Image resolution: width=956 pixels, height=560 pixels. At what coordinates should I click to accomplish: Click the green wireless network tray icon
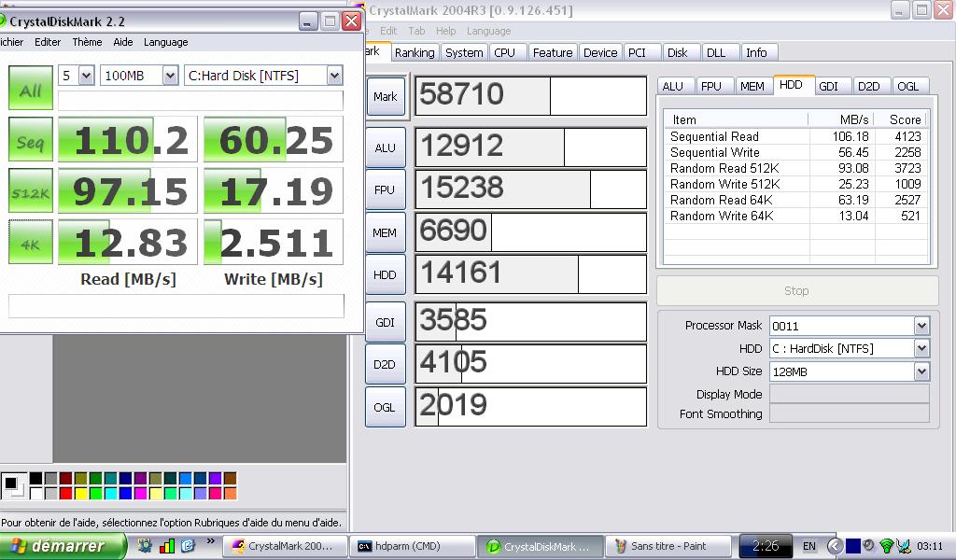pos(888,546)
